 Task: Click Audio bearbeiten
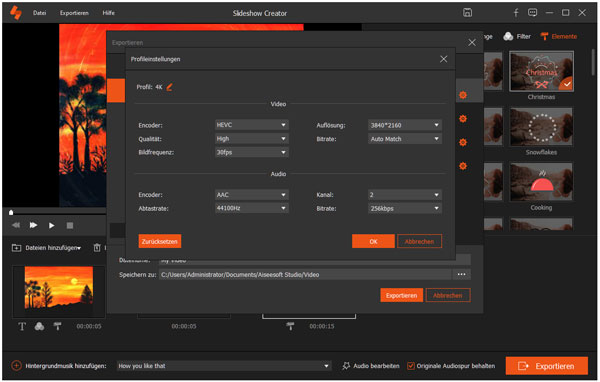pyautogui.click(x=371, y=366)
